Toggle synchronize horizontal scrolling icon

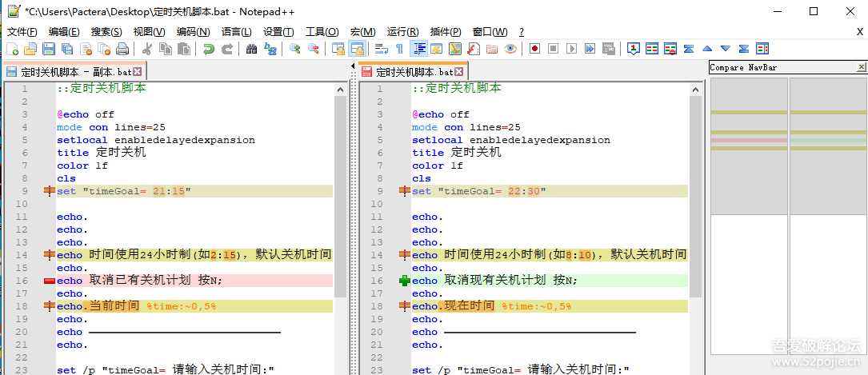357,49
